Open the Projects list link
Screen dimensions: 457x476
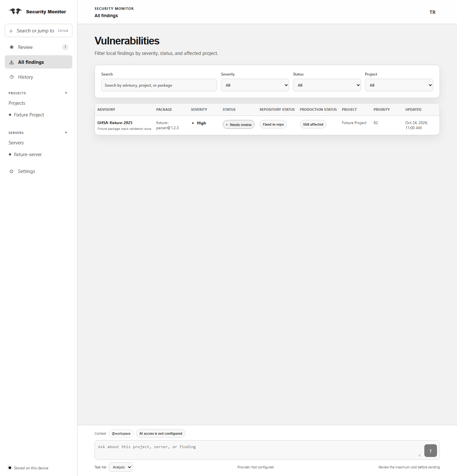[17, 103]
